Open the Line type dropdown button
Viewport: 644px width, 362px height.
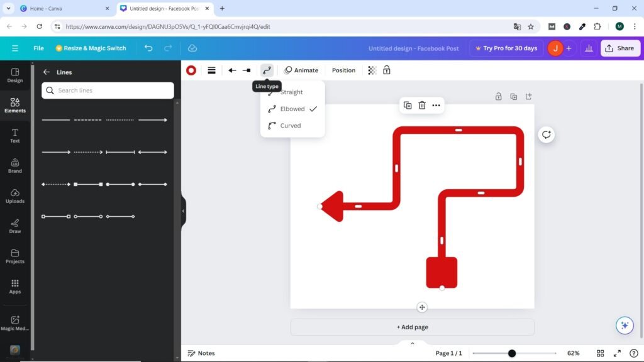(267, 70)
